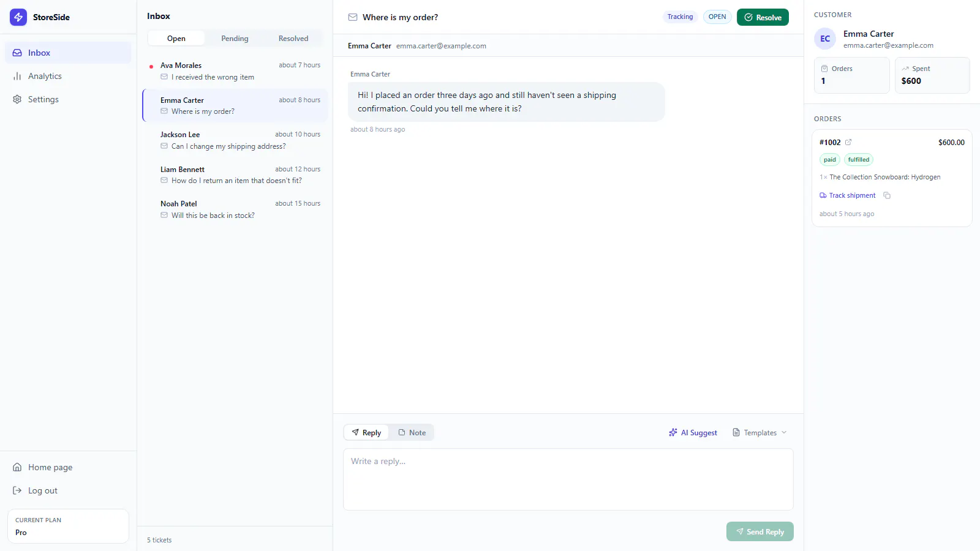Click the StoreSide lightning logo icon

click(18, 17)
